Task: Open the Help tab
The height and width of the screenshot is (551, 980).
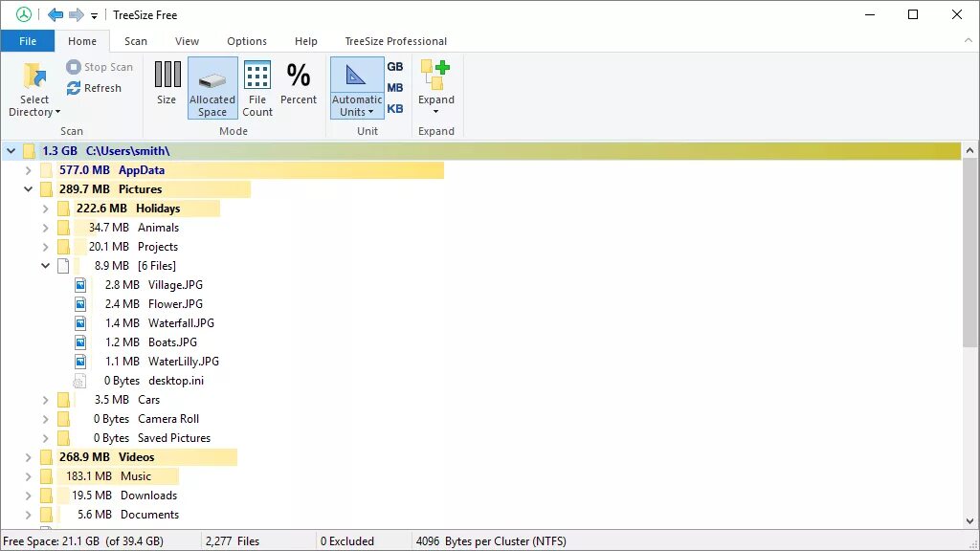Action: 306,41
